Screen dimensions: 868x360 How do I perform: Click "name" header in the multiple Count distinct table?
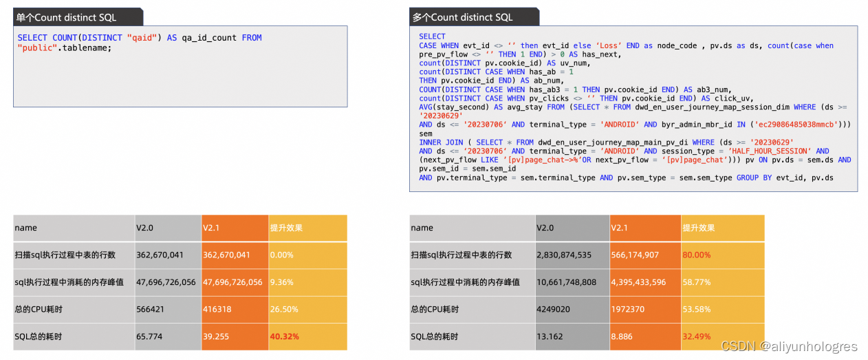[x=472, y=228]
